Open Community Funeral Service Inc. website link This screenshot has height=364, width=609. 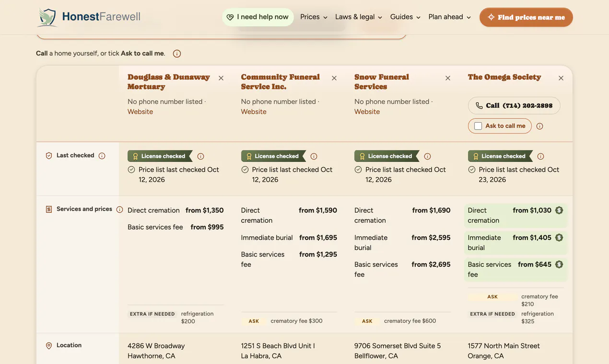tap(254, 112)
